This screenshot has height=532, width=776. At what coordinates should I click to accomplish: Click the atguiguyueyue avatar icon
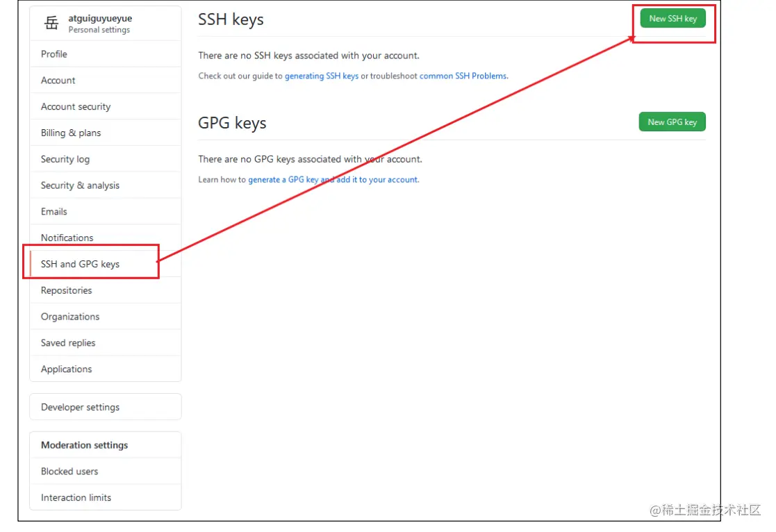coord(51,23)
